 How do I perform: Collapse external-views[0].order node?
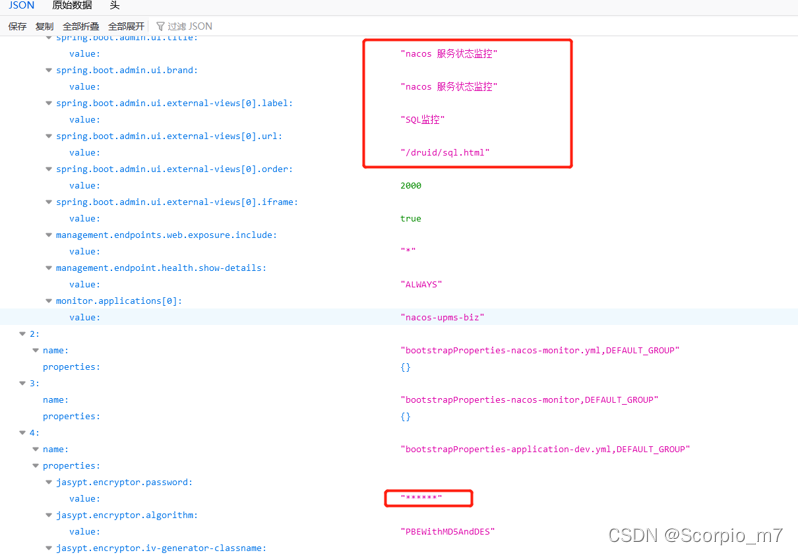tap(49, 169)
